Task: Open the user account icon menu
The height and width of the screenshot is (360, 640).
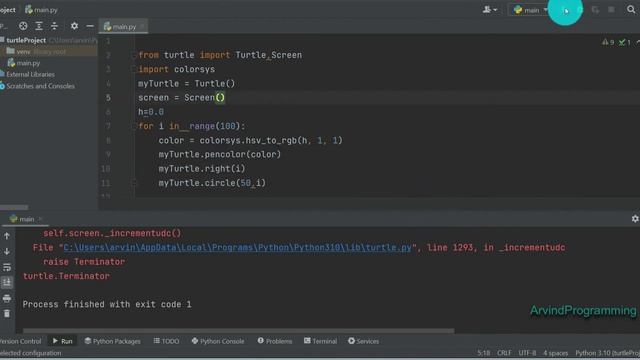Action: pyautogui.click(x=490, y=10)
